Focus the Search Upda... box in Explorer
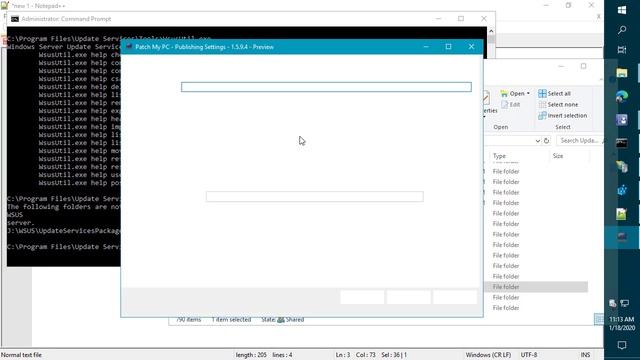The height and width of the screenshot is (360, 640). coord(580,140)
